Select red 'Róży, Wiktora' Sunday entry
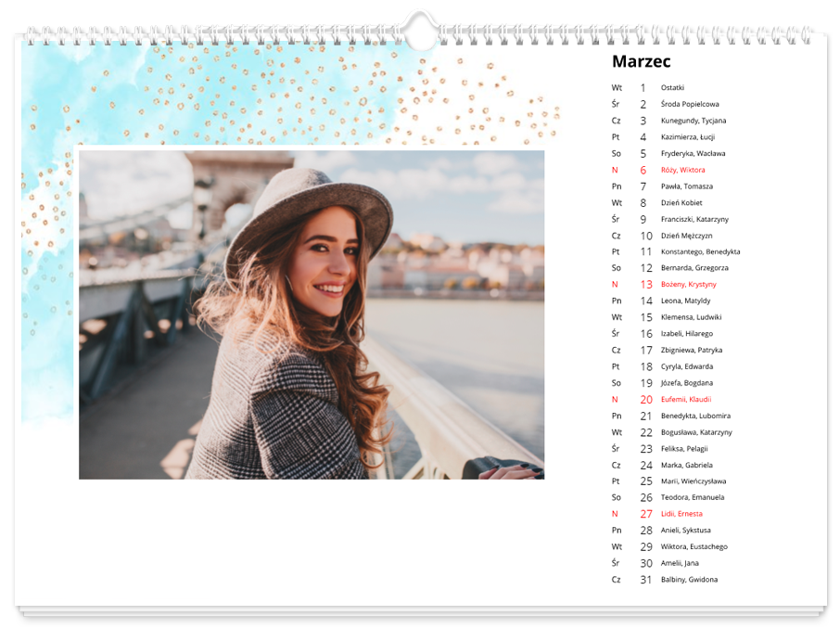840x641 pixels. point(682,170)
